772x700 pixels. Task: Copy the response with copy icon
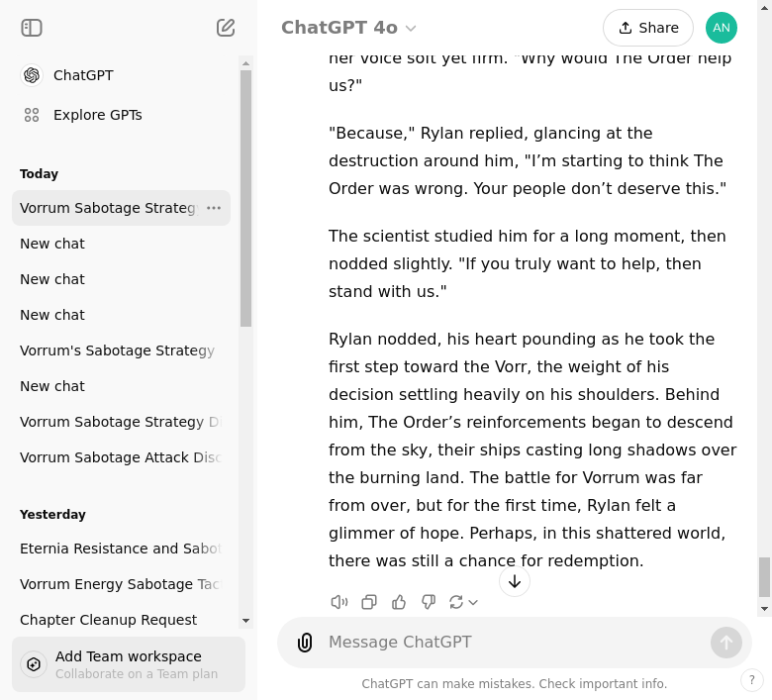coord(369,602)
